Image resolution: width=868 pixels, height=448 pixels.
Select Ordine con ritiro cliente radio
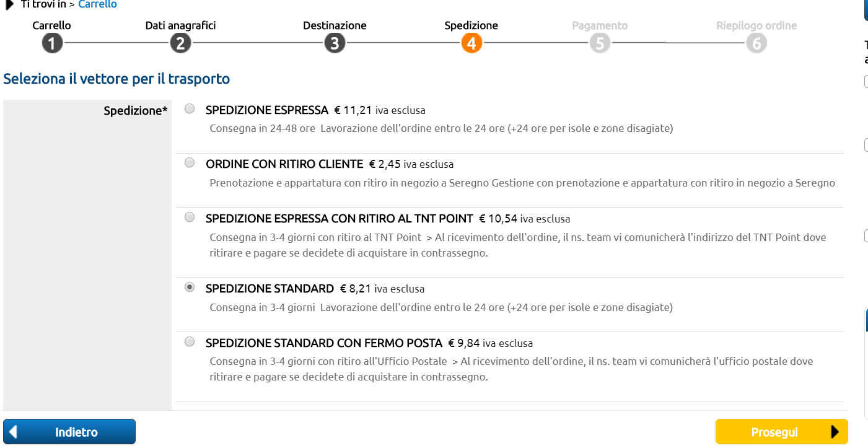(190, 163)
